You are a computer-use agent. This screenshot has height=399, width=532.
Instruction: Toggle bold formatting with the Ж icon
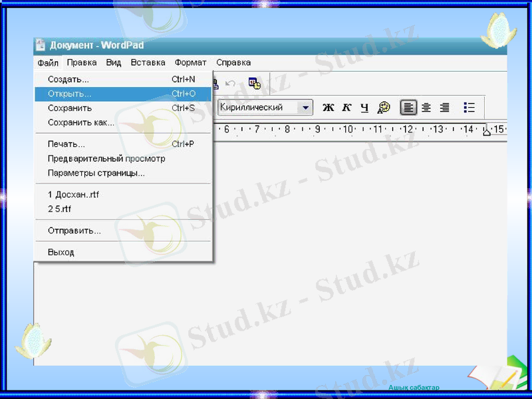click(328, 107)
